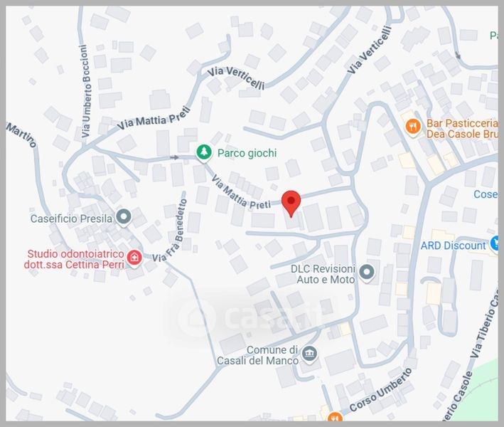
Task: Open the Caseificio Presila map marker
Action: [124, 217]
